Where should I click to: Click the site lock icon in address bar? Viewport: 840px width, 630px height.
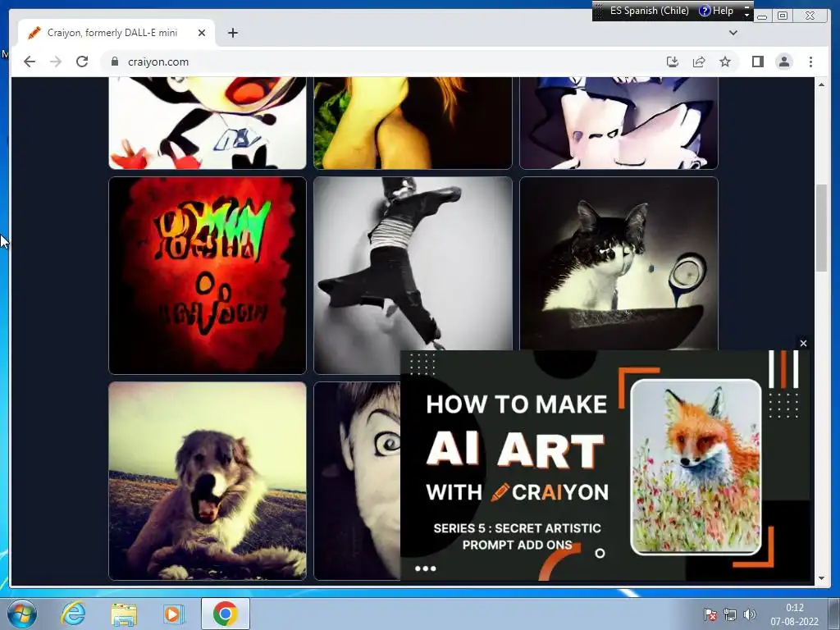click(115, 62)
